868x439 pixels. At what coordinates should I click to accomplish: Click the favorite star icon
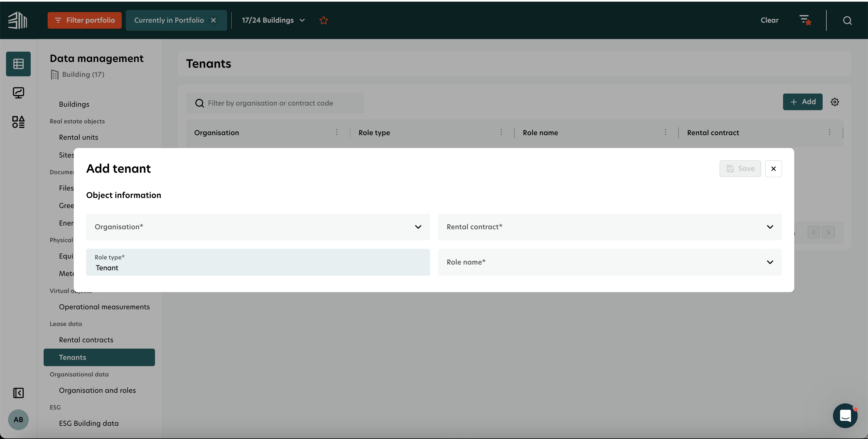pos(323,20)
